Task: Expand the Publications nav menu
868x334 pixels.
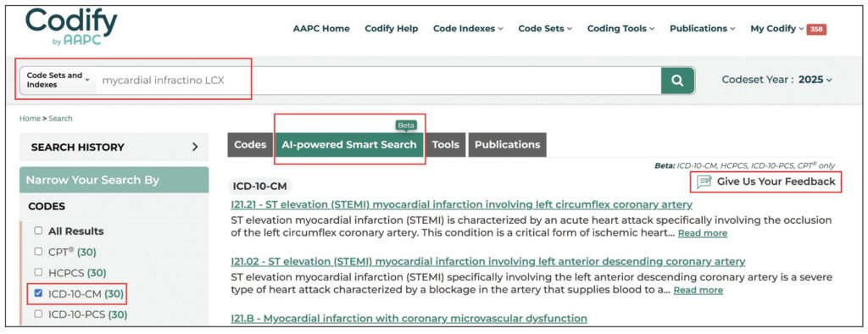Action: coord(703,28)
